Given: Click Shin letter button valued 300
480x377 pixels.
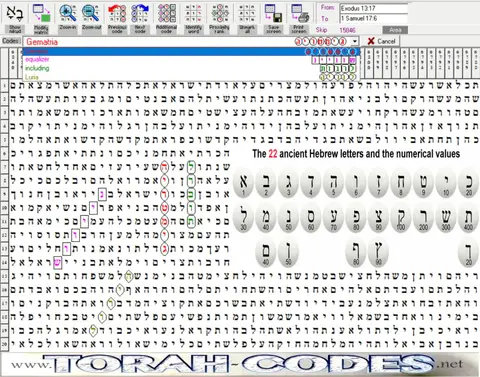Looking at the screenshot, I should (446, 218).
